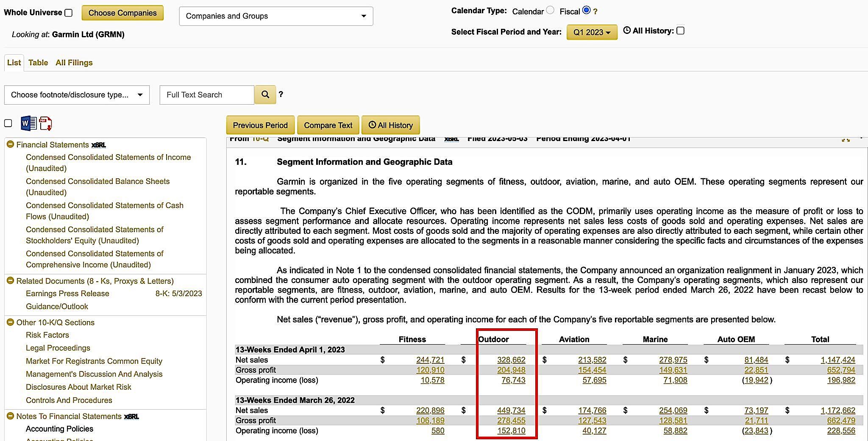Open the Earnings Press Release link
Screen dimensions: 868x441
click(x=67, y=294)
